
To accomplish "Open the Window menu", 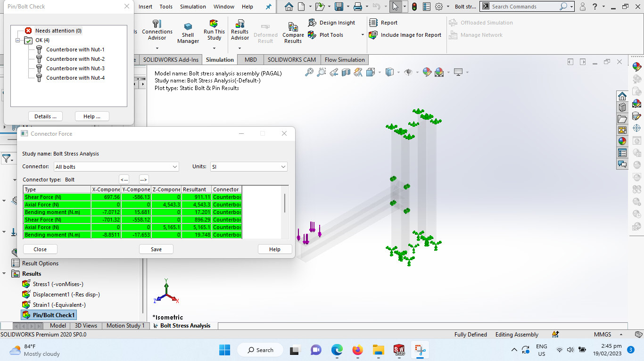I will click(224, 7).
